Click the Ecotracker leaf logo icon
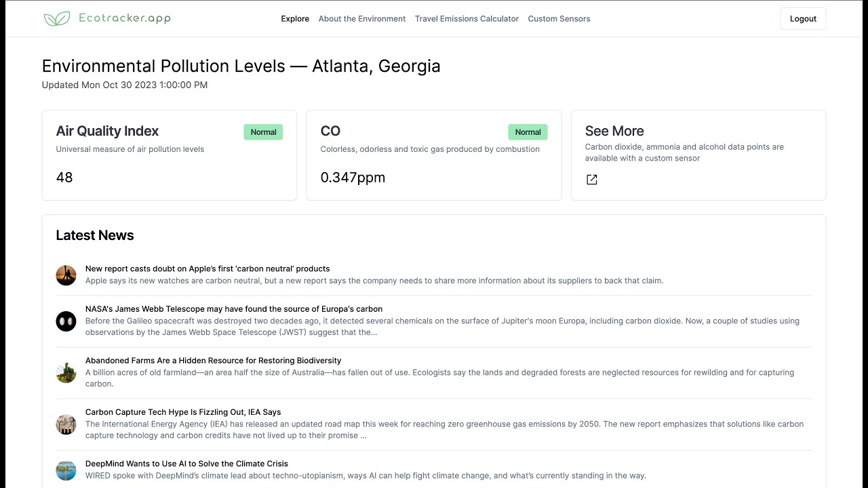Image resolution: width=868 pixels, height=488 pixels. coord(57,19)
